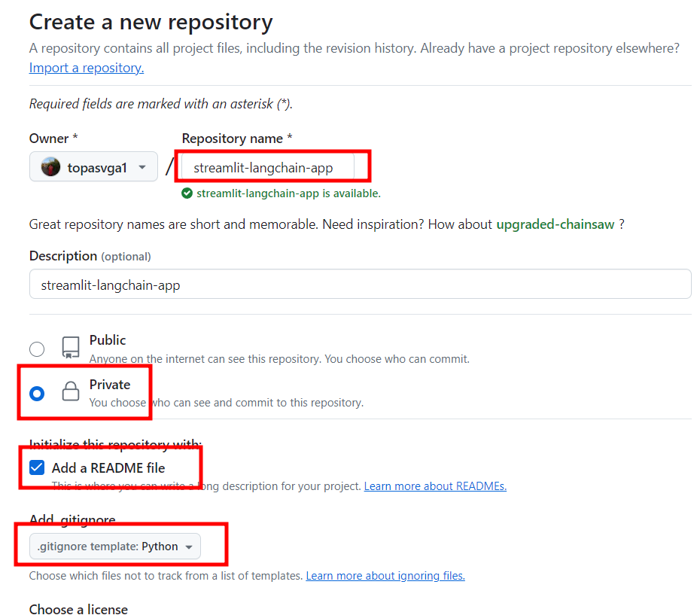
Task: Click the 'Required fields are marked' note
Action: [x=161, y=104]
